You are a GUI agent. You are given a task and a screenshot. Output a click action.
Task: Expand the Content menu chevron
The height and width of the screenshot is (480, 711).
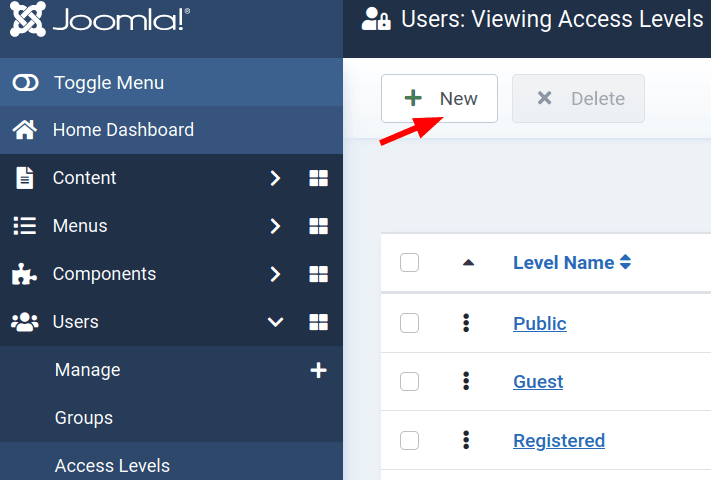[x=276, y=178]
